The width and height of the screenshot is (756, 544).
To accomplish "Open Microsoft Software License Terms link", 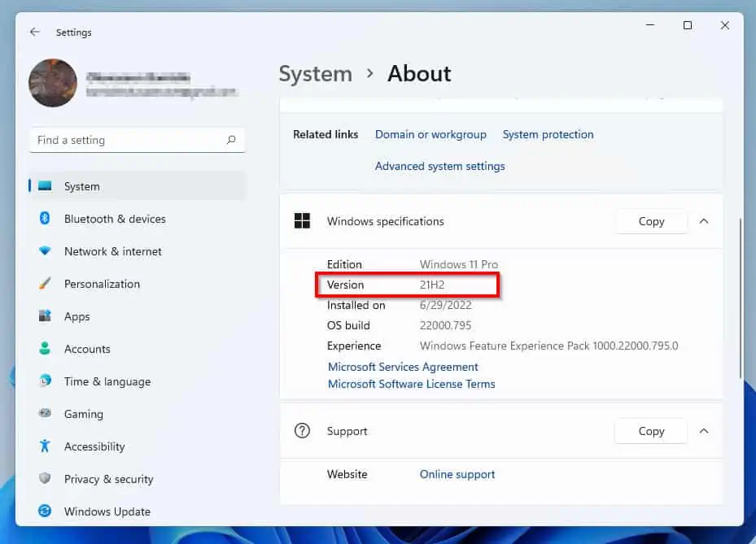I will pos(411,384).
